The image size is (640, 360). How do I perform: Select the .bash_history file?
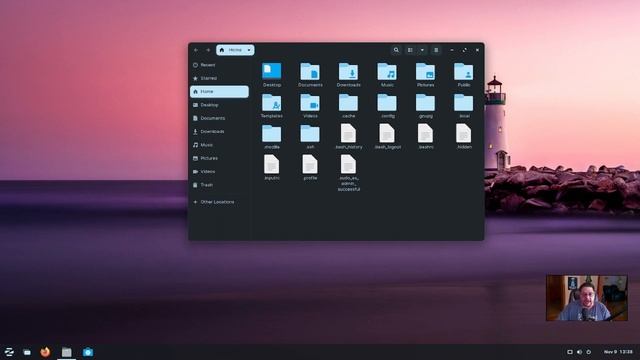pos(348,133)
